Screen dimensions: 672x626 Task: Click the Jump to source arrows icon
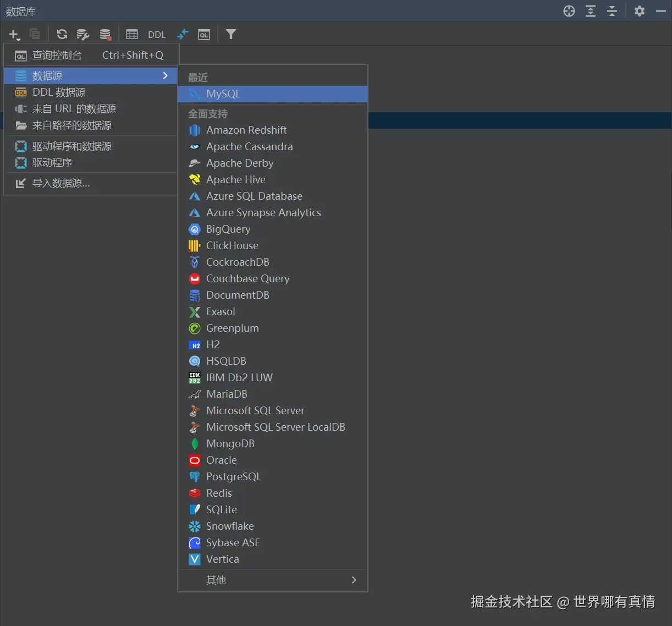[x=182, y=34]
